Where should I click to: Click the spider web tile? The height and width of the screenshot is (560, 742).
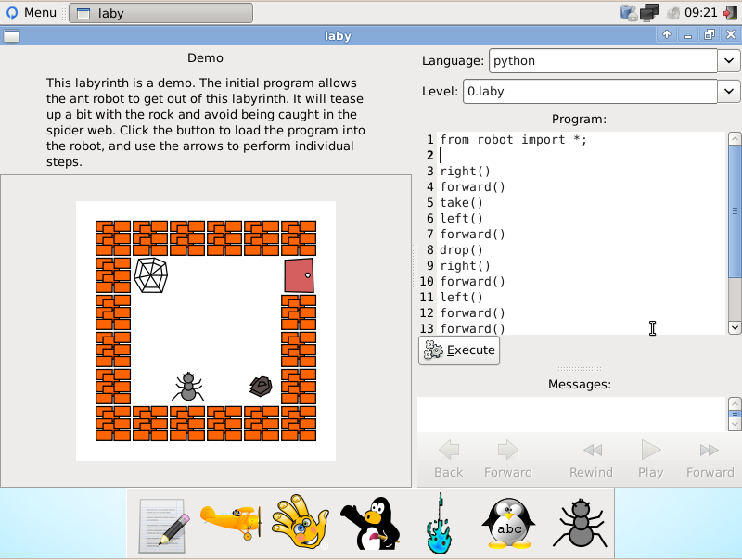(x=150, y=275)
